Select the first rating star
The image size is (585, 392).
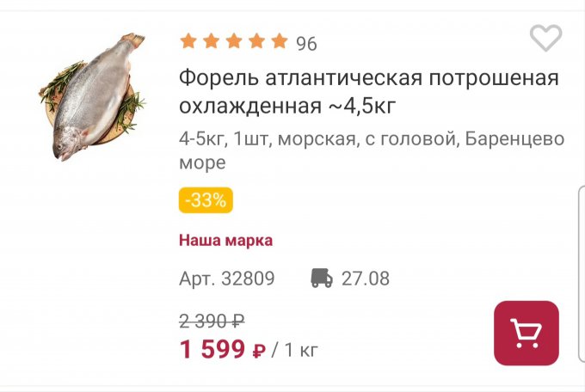click(188, 41)
